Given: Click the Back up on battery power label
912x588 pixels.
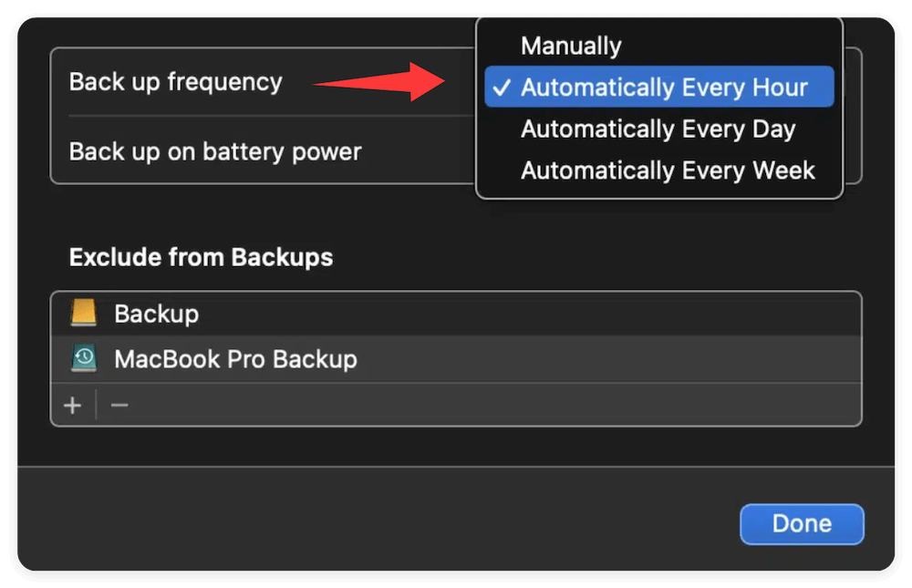Looking at the screenshot, I should [x=215, y=151].
